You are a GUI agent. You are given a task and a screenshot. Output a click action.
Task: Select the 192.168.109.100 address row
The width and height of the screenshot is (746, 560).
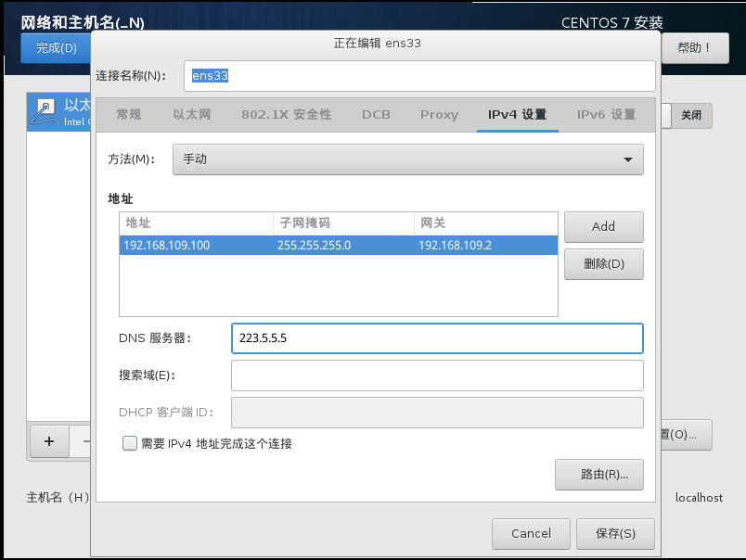pos(278,244)
